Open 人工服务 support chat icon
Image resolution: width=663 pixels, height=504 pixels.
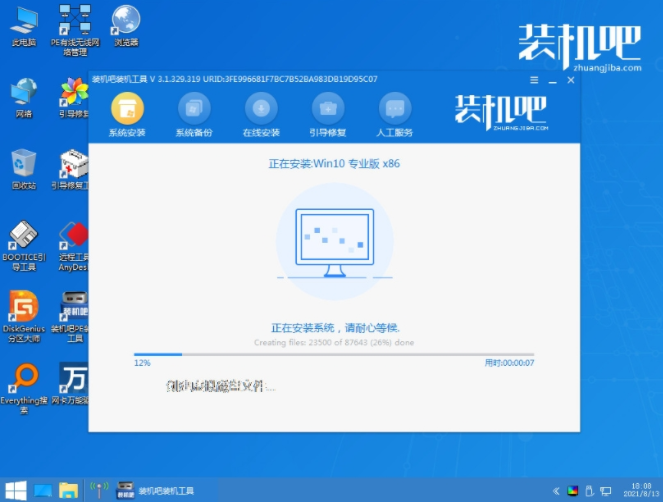point(395,109)
